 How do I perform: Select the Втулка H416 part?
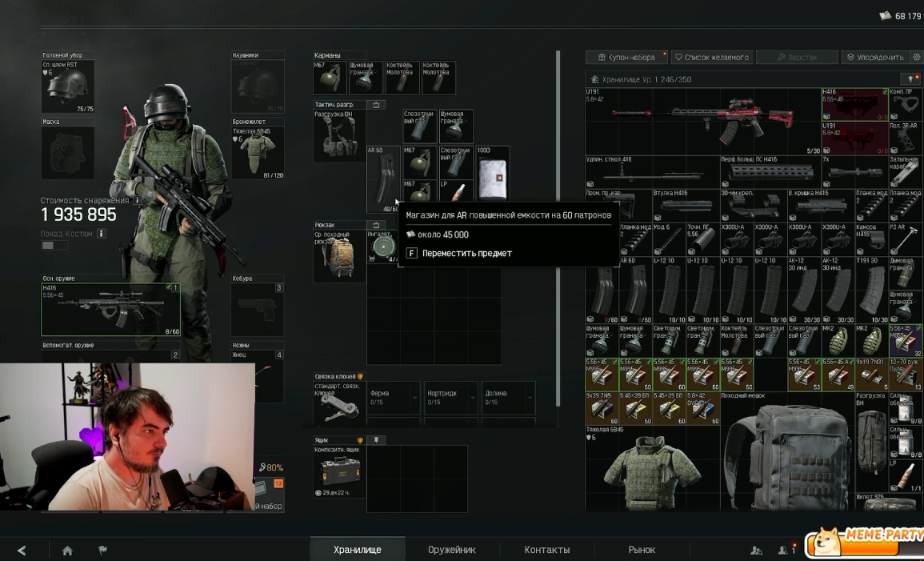tap(686, 206)
